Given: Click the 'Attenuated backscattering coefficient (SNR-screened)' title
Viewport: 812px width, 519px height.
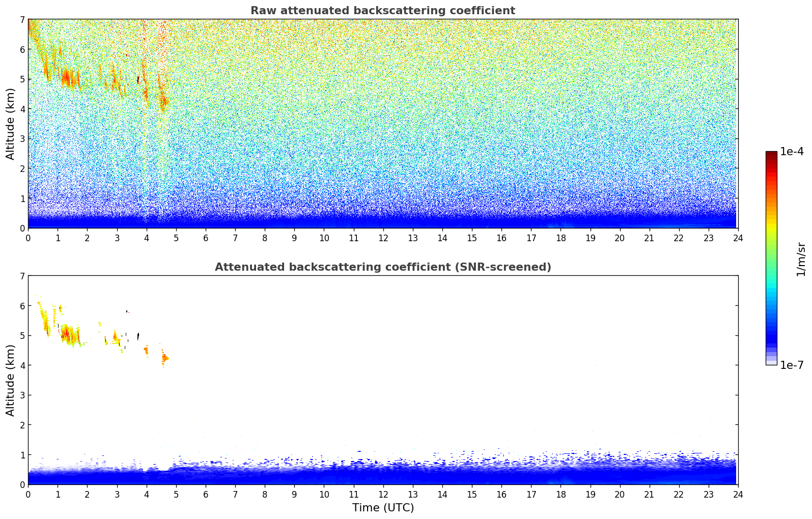Looking at the screenshot, I should pyautogui.click(x=383, y=267).
